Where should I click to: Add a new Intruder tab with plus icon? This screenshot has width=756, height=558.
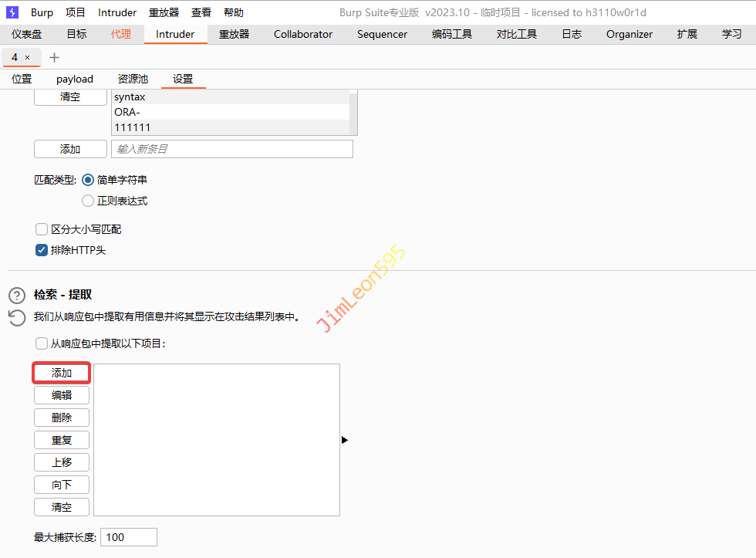coord(54,58)
